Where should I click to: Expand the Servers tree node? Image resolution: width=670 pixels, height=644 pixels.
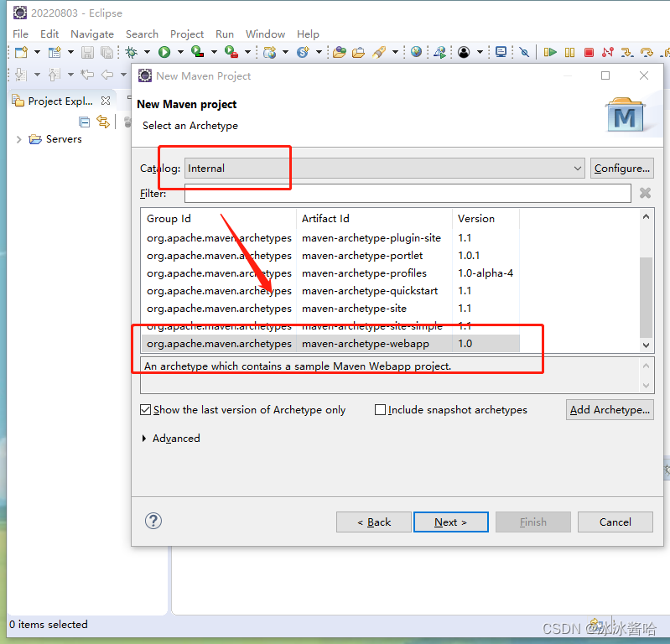18,139
